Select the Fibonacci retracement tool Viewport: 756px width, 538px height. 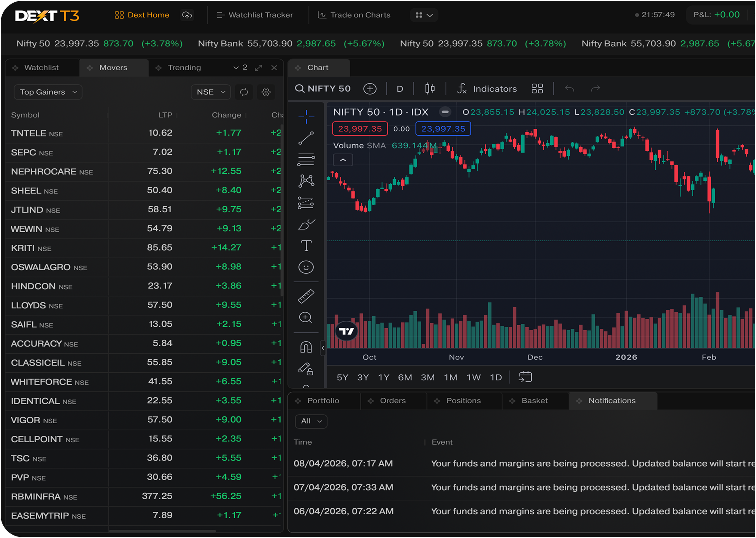306,160
